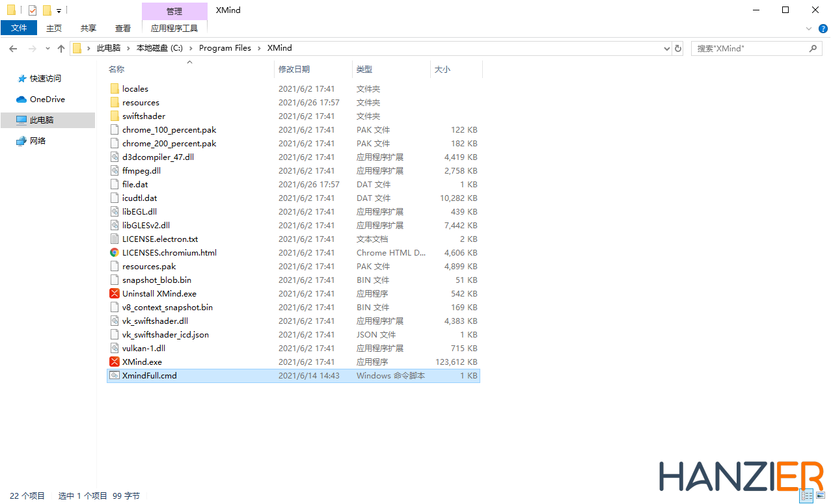Click the Uninstall XMind.exe icon

[115, 293]
